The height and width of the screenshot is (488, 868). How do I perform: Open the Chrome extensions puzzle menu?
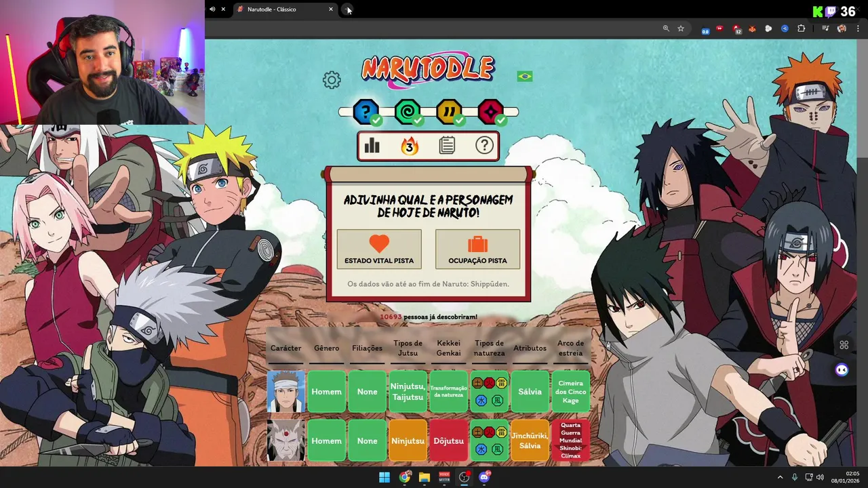pyautogui.click(x=801, y=28)
